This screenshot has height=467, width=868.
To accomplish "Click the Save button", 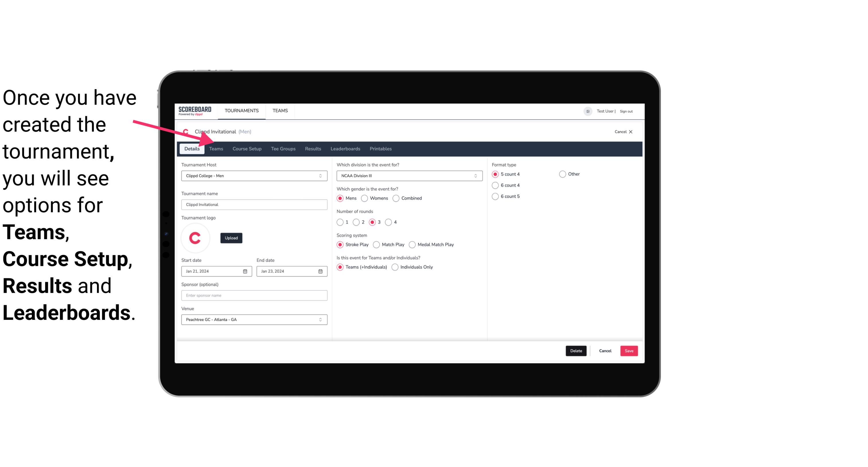I will [x=629, y=351].
